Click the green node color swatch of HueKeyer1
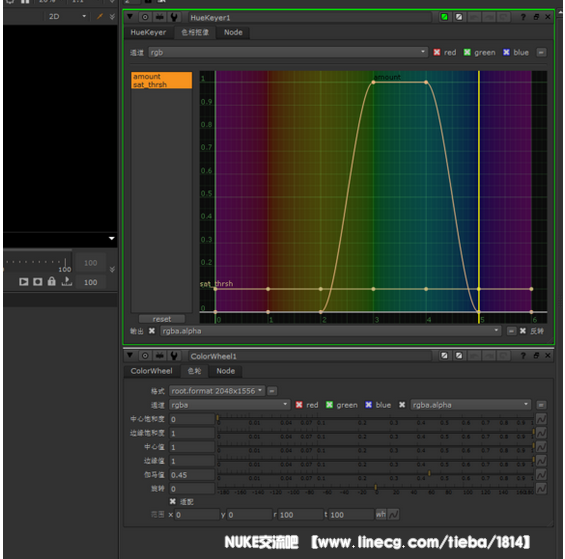Screen dimensions: 565x559 [444, 17]
